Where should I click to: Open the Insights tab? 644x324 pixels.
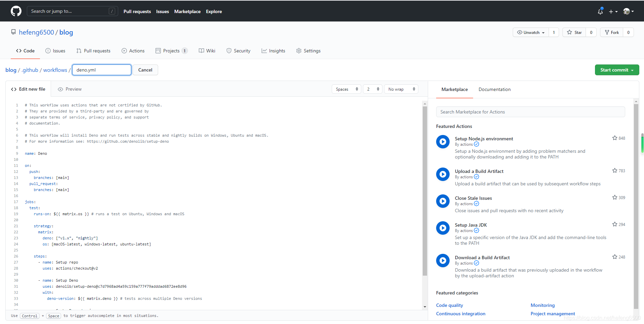[x=273, y=51]
